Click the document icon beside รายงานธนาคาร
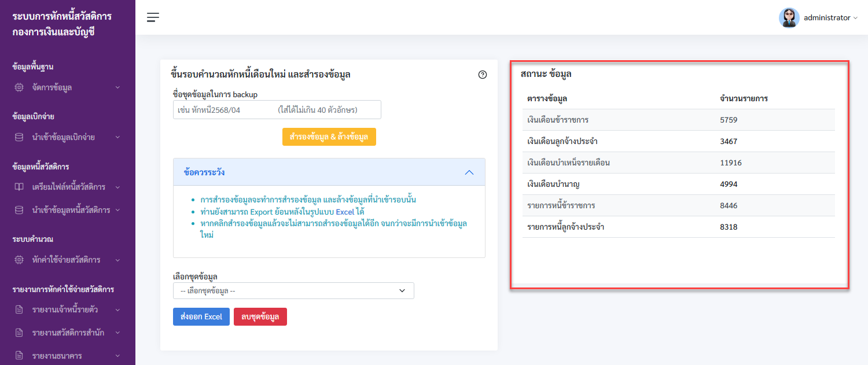Image resolution: width=868 pixels, height=365 pixels. [x=19, y=356]
